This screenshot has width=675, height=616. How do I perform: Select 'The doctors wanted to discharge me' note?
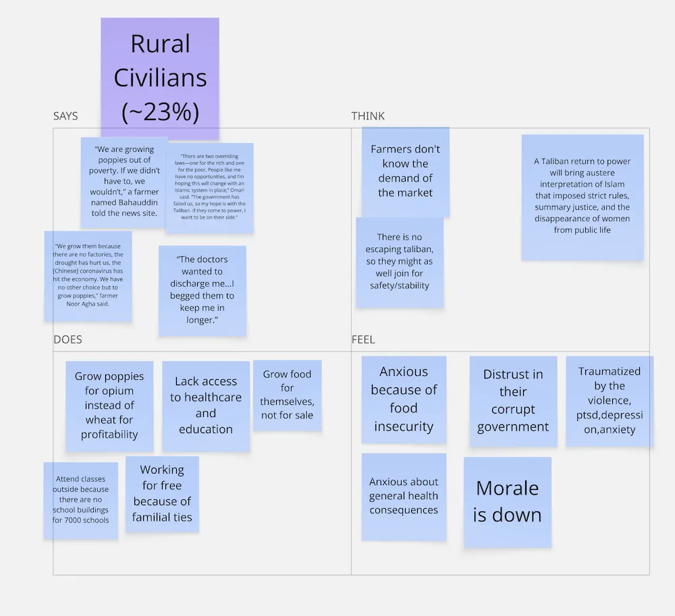click(x=202, y=291)
